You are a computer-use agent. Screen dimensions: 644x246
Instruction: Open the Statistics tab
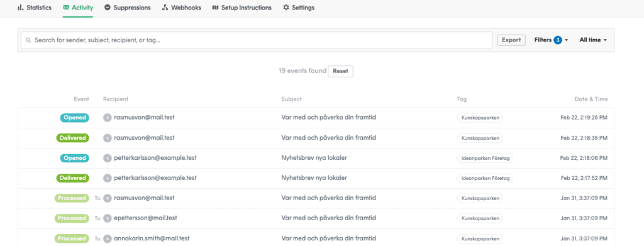pos(35,8)
